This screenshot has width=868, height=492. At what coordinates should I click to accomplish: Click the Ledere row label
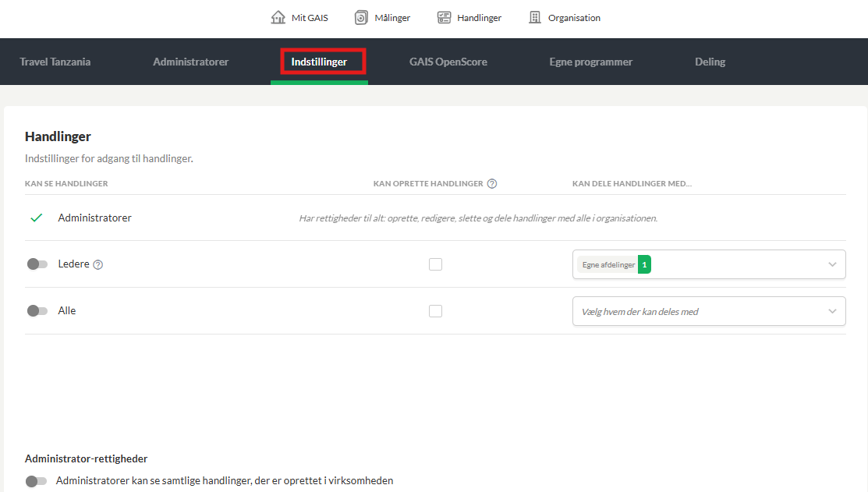[73, 264]
